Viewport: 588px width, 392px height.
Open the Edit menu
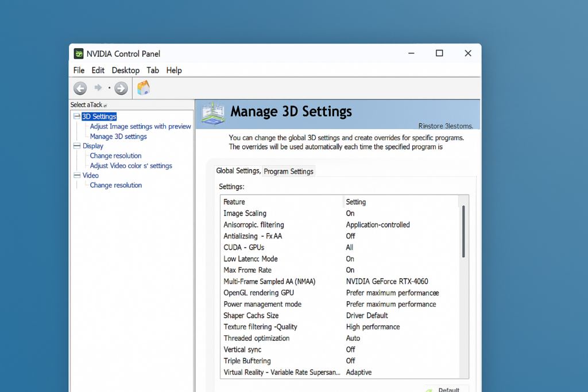point(98,71)
